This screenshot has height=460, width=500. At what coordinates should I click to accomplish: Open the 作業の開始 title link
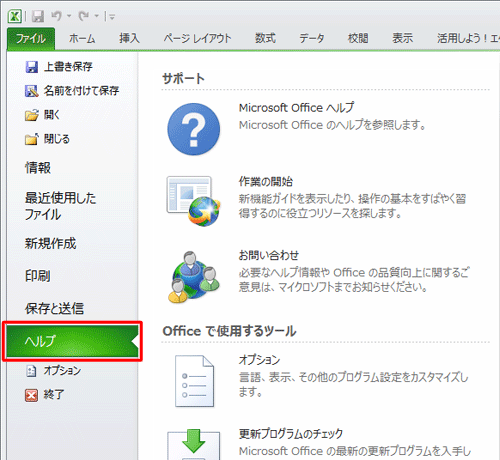tap(266, 182)
